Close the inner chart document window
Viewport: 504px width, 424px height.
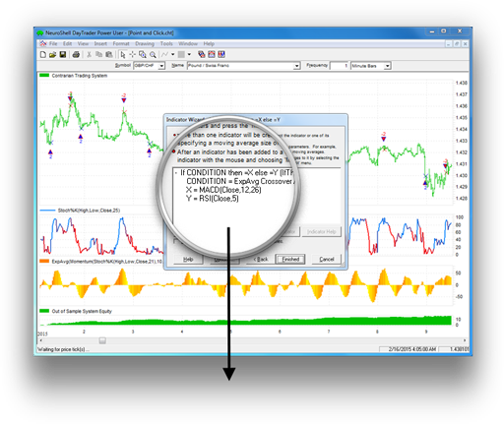point(465,43)
